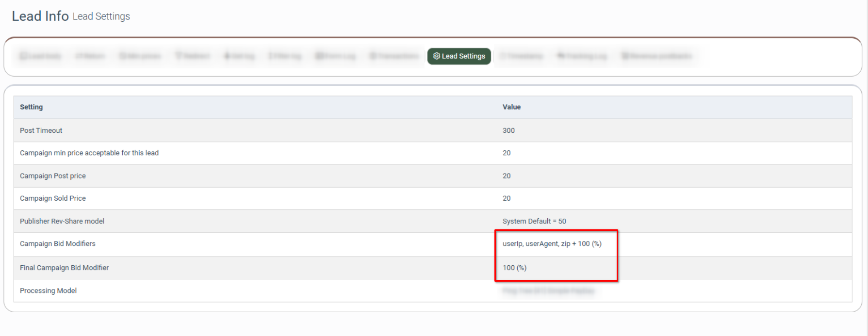Click the Campaign Sold Price label
Screen dimensions: 868x336
coord(52,198)
